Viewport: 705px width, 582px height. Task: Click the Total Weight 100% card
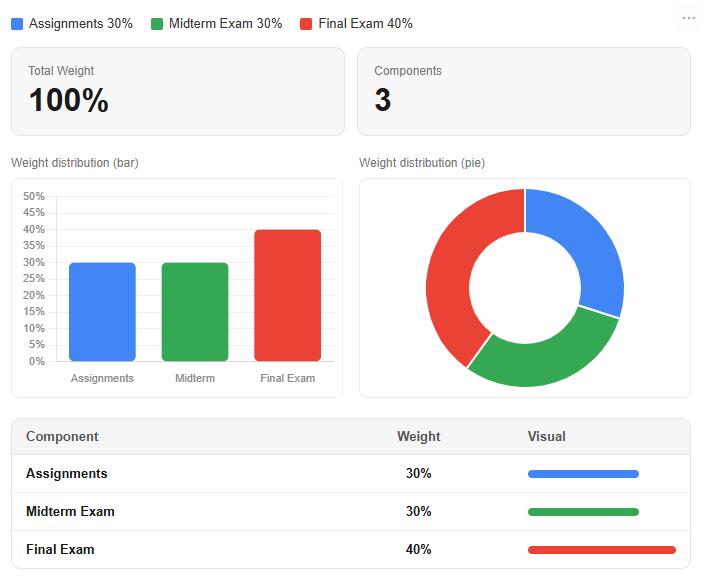coord(177,91)
